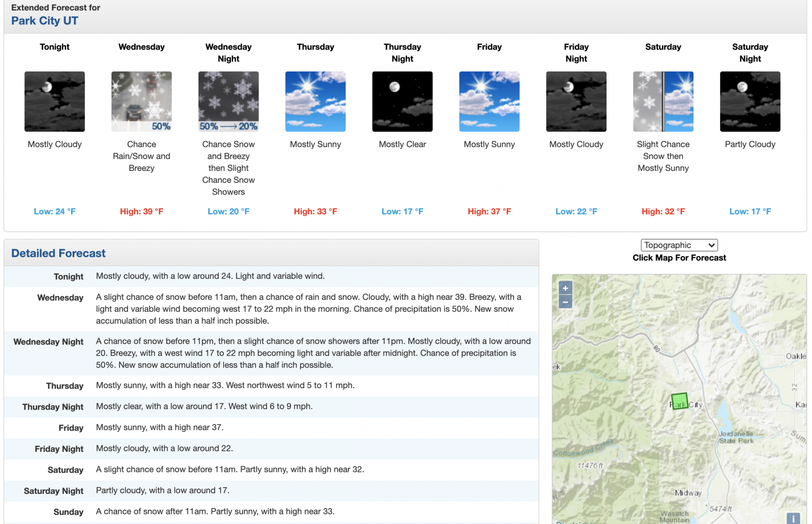Screen dimensions: 812x524
Task: Click Wednesday rain/snow 50% forecast icon
Action: pos(141,102)
